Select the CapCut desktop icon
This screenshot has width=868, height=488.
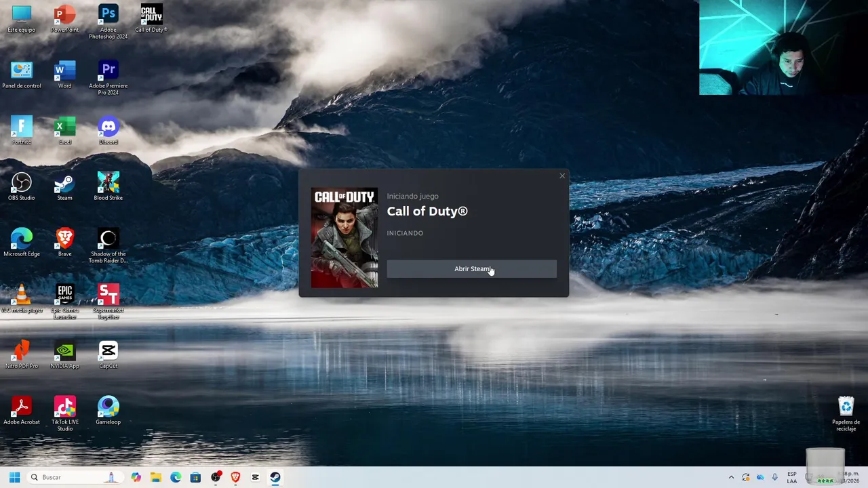[x=108, y=355]
